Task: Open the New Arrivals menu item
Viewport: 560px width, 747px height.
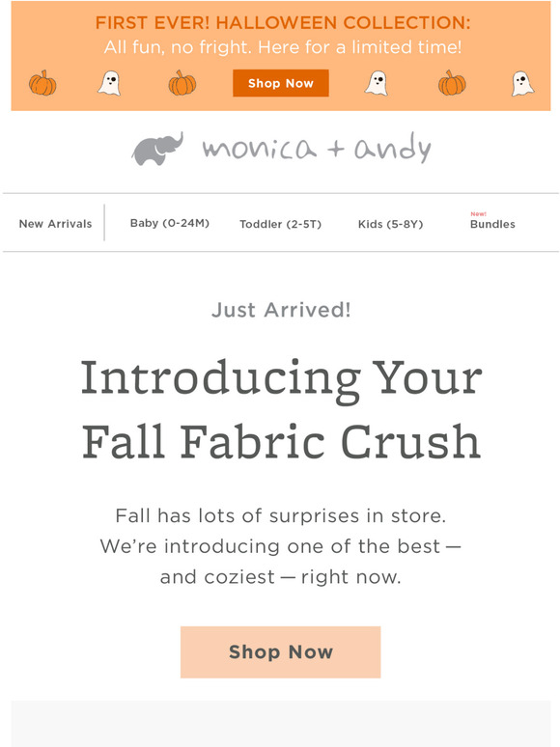Action: point(55,224)
